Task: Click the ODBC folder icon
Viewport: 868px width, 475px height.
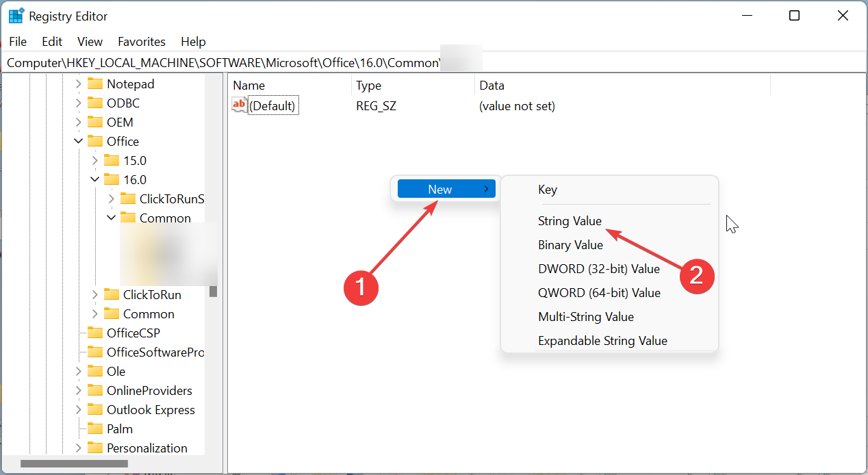Action: point(95,103)
